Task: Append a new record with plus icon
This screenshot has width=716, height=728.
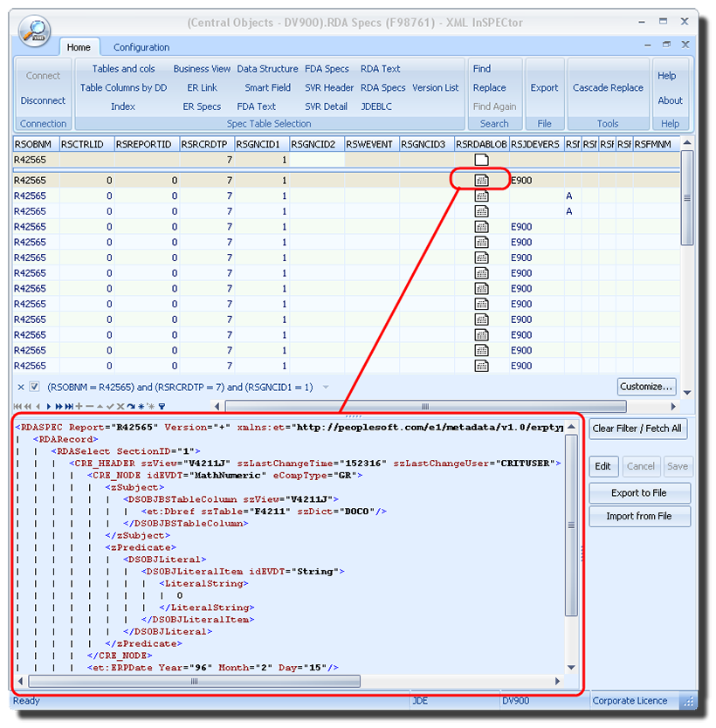Action: 79,406
